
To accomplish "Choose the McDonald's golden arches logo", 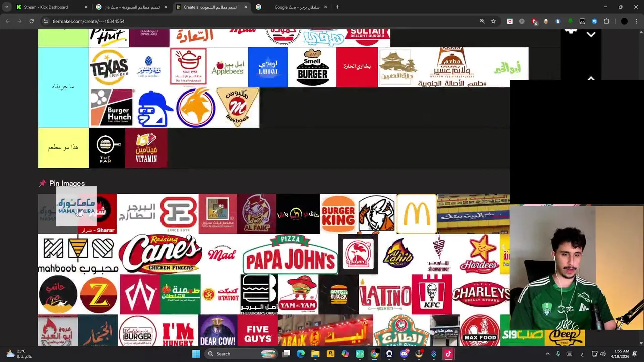I will [417, 214].
